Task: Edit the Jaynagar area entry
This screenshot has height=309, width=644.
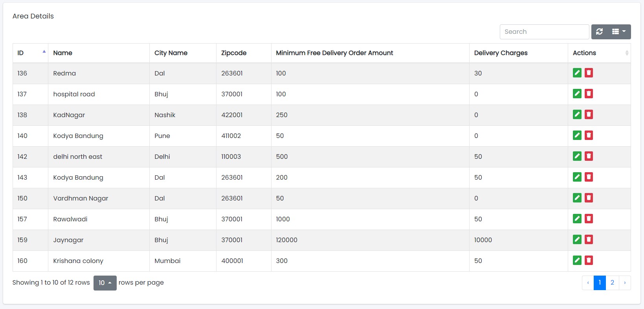Action: (577, 239)
